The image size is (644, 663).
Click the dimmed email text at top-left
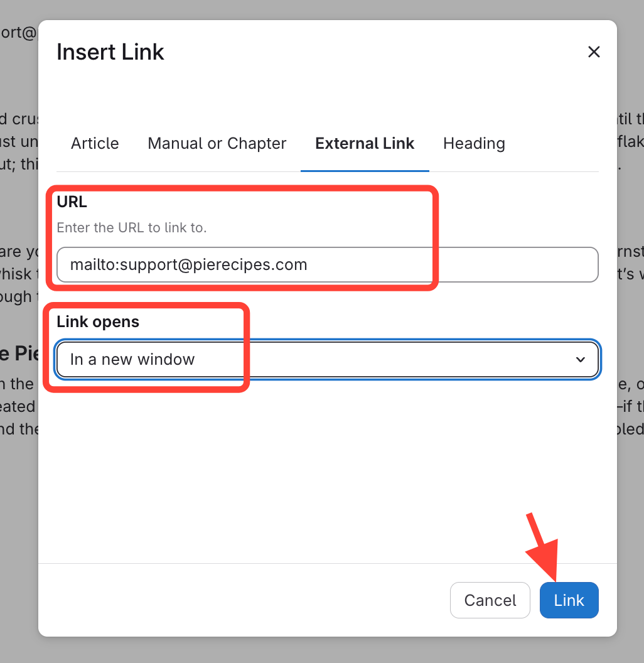coord(19,33)
